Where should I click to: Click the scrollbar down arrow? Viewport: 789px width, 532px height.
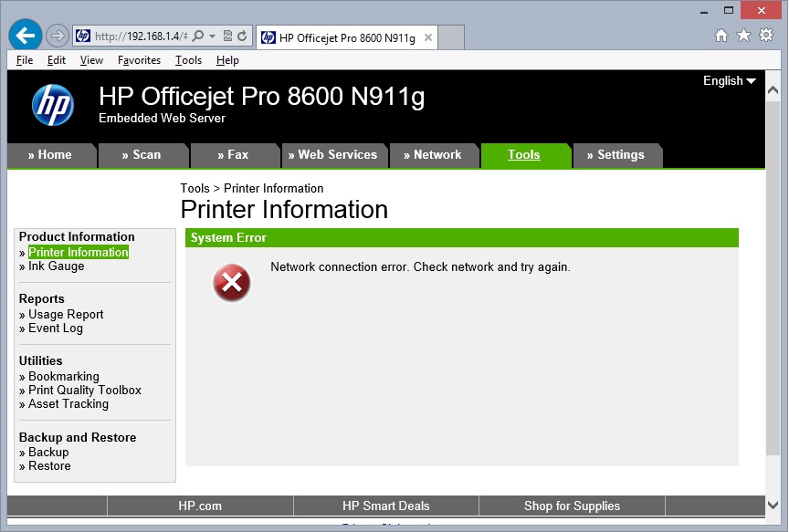click(x=773, y=505)
